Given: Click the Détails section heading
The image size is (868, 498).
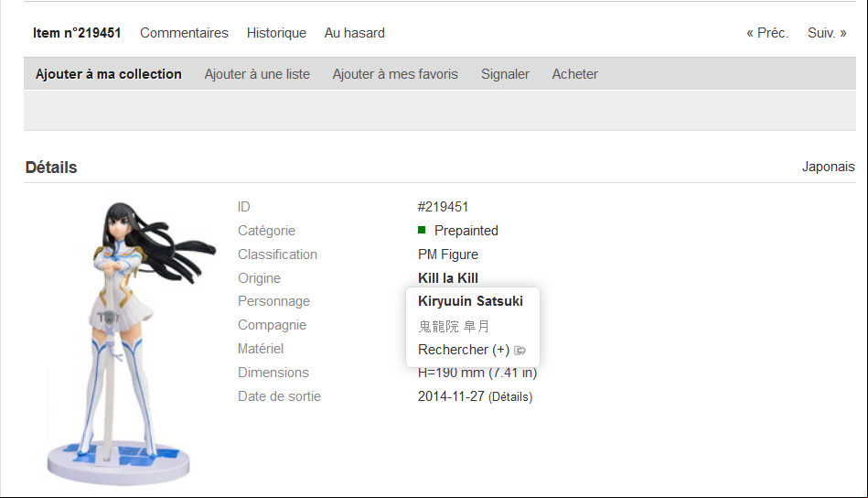Looking at the screenshot, I should click(51, 168).
